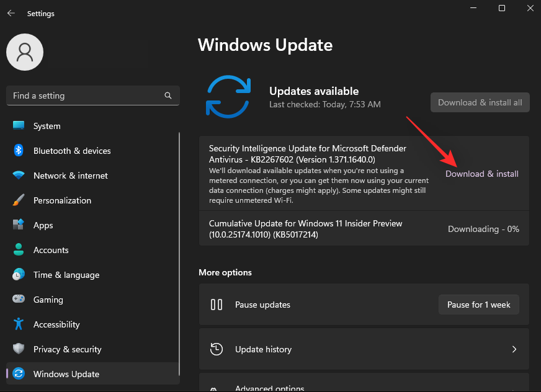Expand Update history

pyautogui.click(x=364, y=349)
